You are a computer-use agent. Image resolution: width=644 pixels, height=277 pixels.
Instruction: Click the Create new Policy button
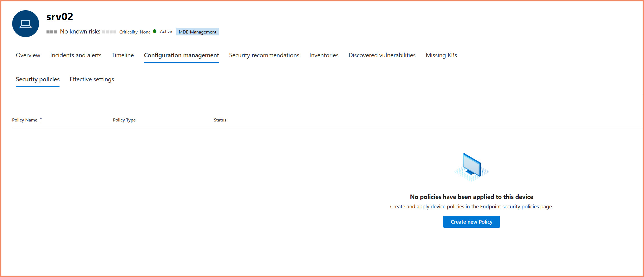(x=471, y=222)
